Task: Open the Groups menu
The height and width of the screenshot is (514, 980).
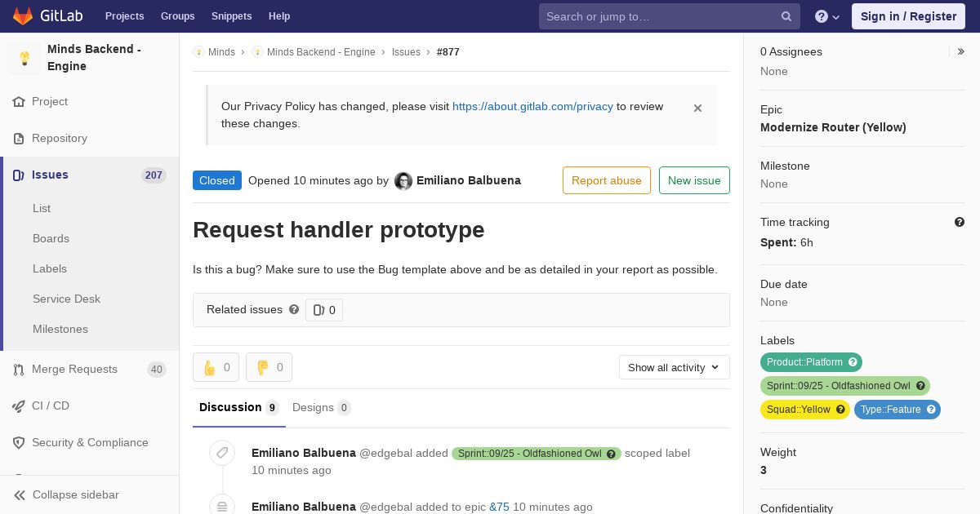Action: coord(177,16)
